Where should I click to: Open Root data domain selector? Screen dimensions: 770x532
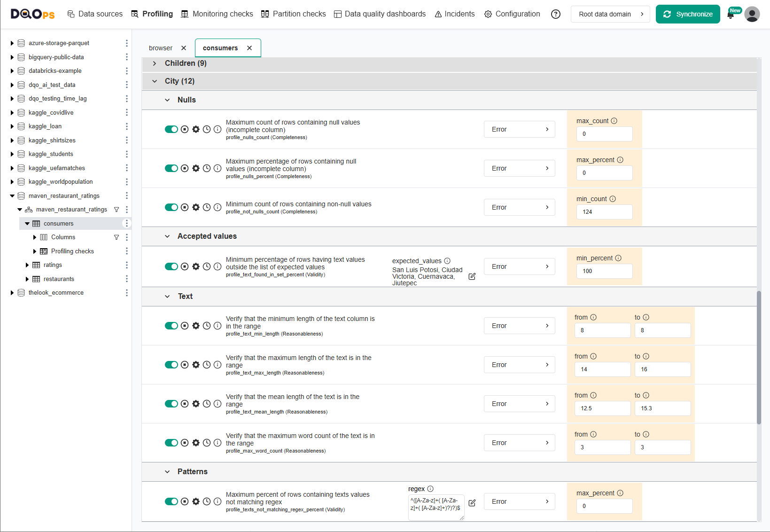pyautogui.click(x=610, y=14)
